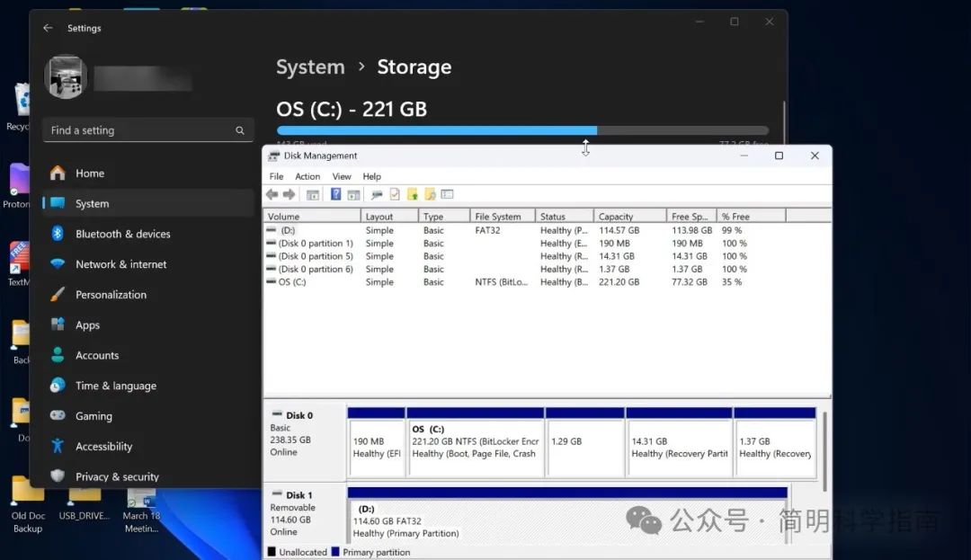The height and width of the screenshot is (560, 971).
Task: Open Bluetooth & devices settings
Action: pos(122,234)
